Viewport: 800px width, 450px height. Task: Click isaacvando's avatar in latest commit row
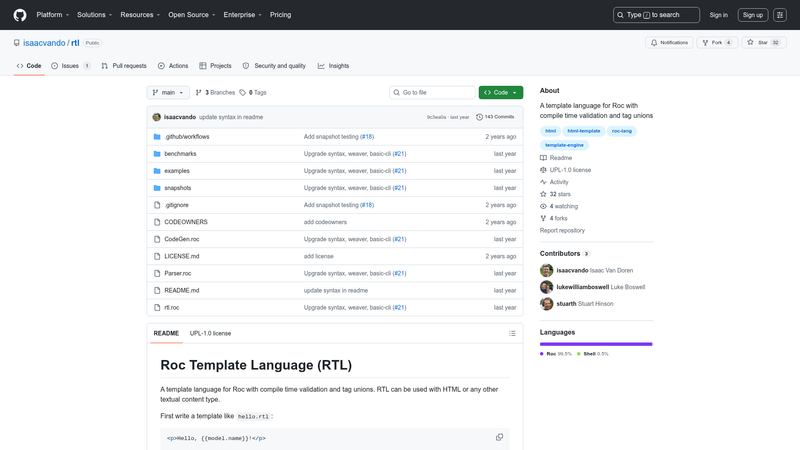point(157,117)
